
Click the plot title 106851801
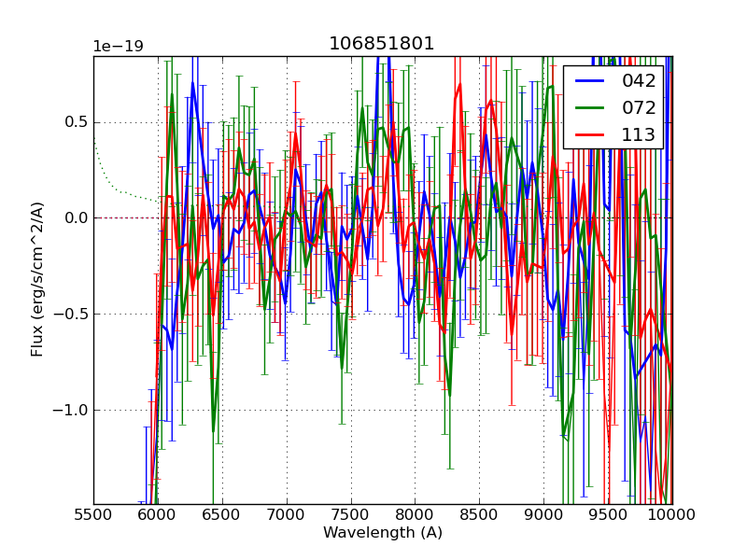(382, 44)
